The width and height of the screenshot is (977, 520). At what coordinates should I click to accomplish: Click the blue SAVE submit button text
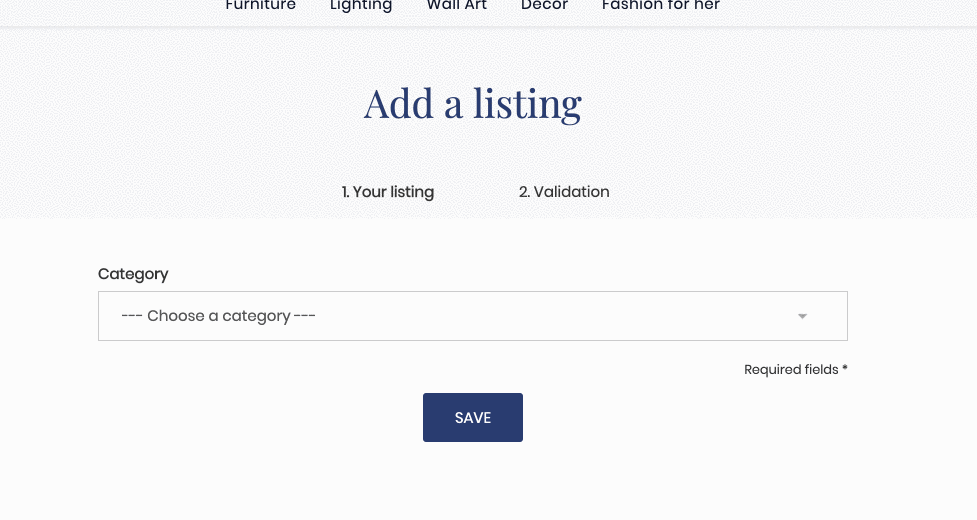[x=472, y=418]
